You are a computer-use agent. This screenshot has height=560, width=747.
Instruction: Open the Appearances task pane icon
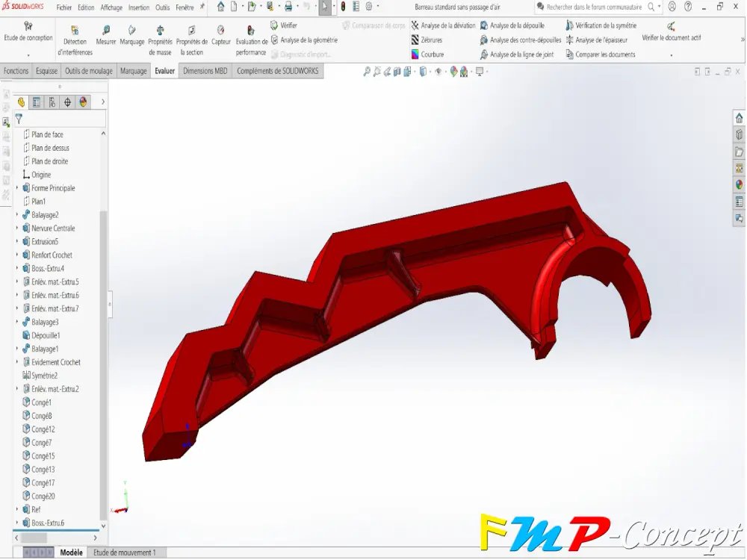(739, 184)
